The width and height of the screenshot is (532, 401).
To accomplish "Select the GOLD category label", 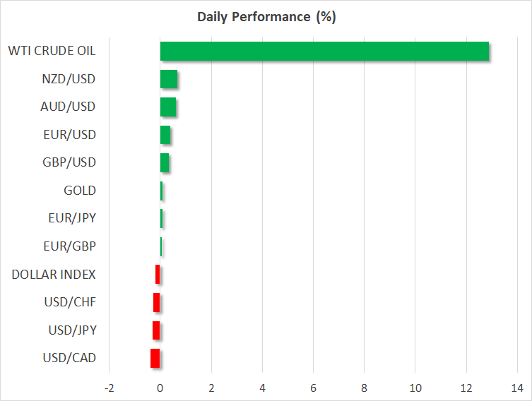I will [x=79, y=191].
